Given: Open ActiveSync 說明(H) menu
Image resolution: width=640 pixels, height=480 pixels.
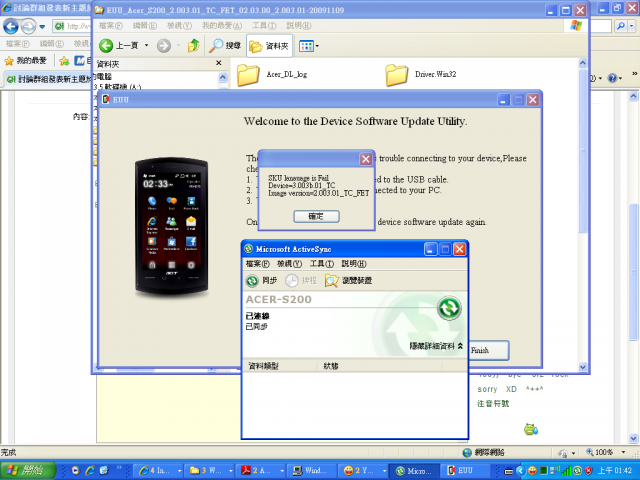Looking at the screenshot, I should pos(354,264).
